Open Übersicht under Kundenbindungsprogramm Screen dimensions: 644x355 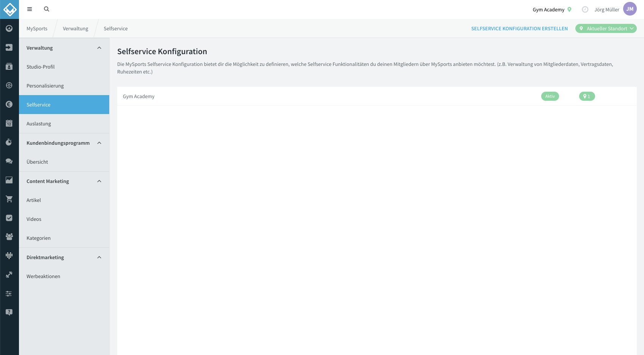pos(64,162)
